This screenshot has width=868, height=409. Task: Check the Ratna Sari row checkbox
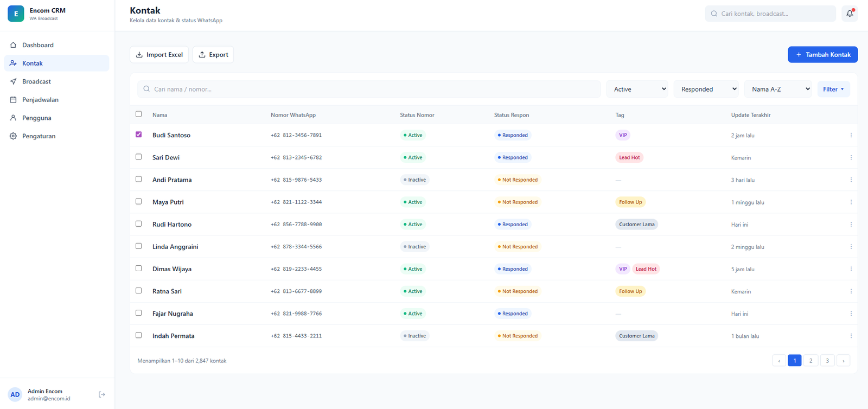pyautogui.click(x=138, y=291)
